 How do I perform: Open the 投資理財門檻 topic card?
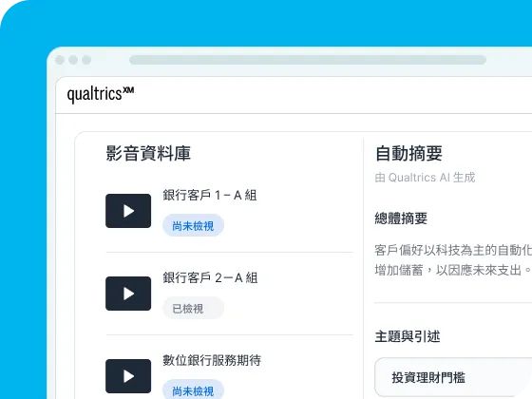click(453, 377)
